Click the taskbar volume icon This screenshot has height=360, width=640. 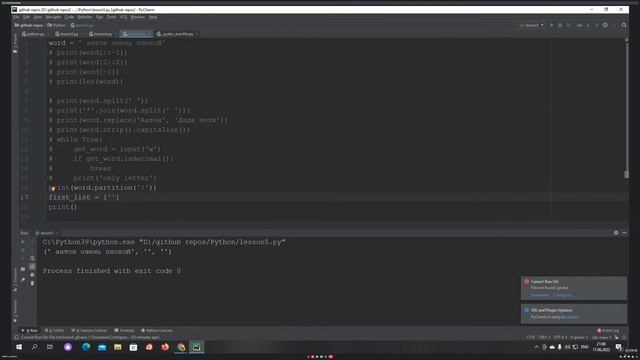tap(568, 347)
